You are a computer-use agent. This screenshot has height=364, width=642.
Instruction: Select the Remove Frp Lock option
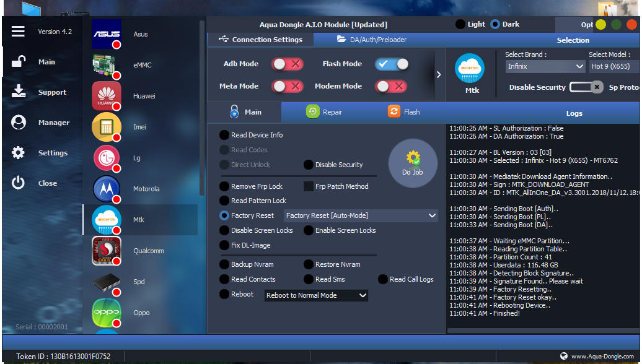coord(251,186)
